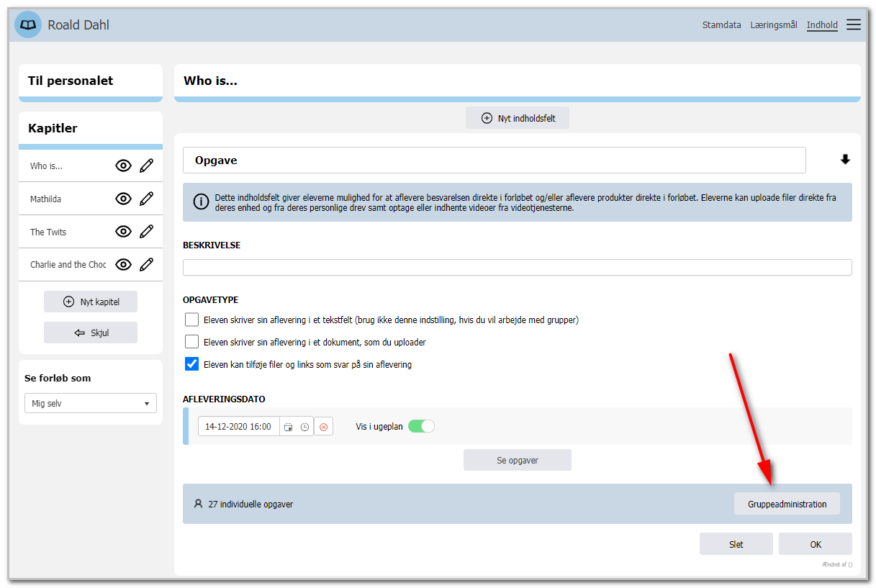The height and width of the screenshot is (588, 876).
Task: Click the Nyt indholdsfelt button
Action: (518, 118)
